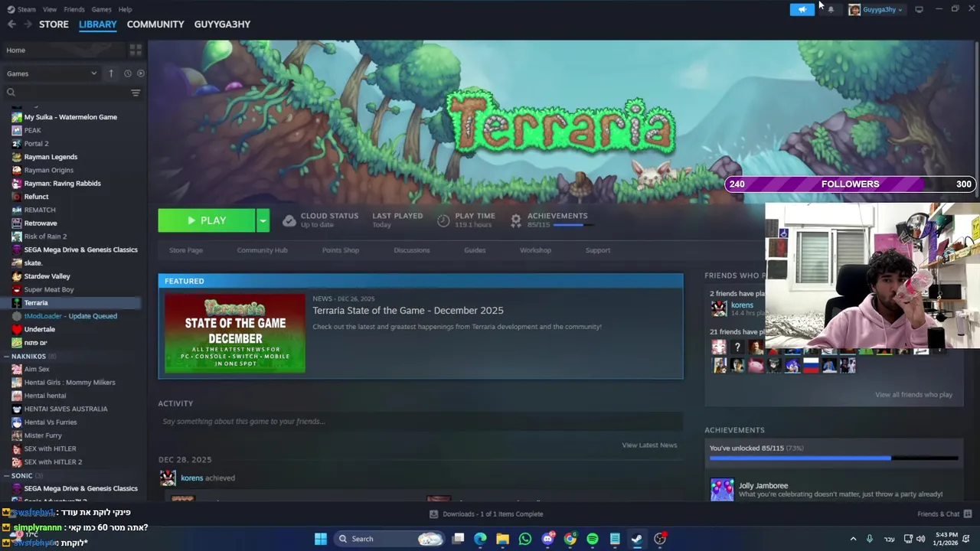Open WhatsApp from the taskbar
Image resolution: width=980 pixels, height=551 pixels.
[x=525, y=539]
